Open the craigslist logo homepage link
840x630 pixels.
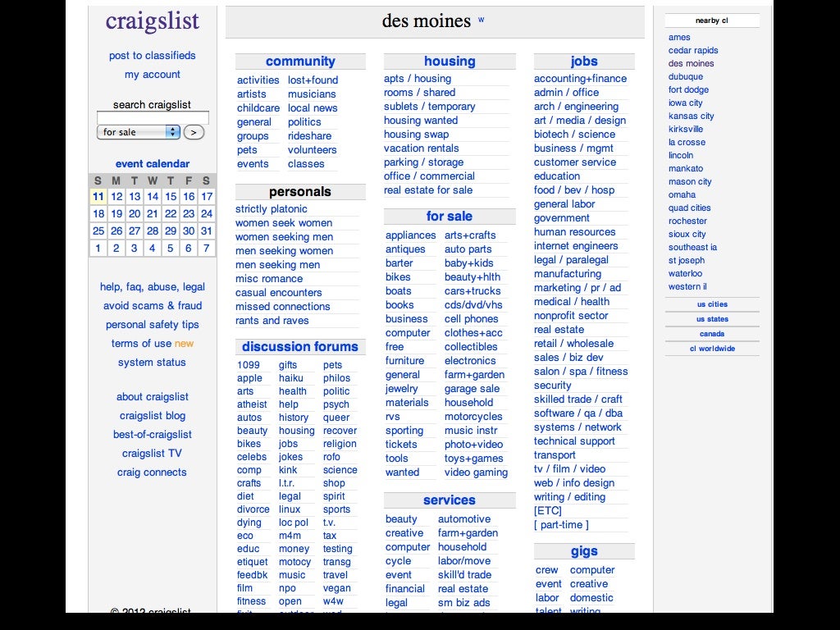tap(152, 21)
